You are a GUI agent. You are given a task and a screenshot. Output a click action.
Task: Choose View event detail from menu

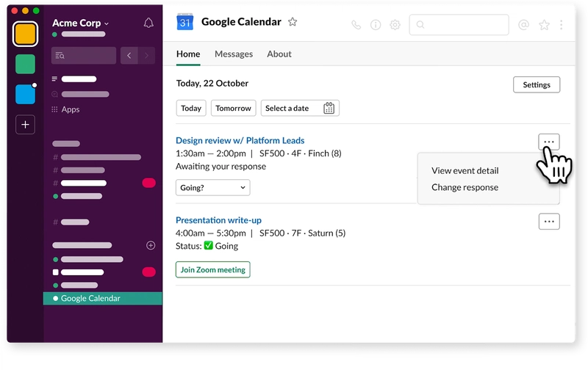(x=465, y=170)
